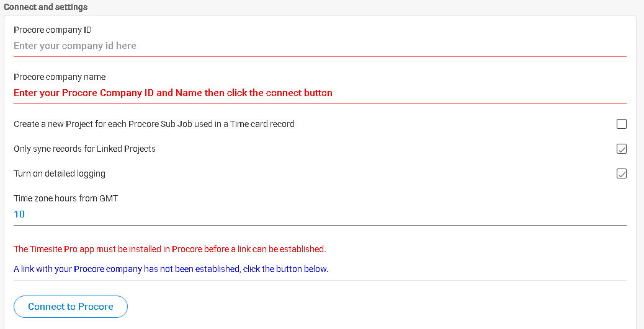Click into the Procore company name field
644x329 pixels.
[x=320, y=93]
